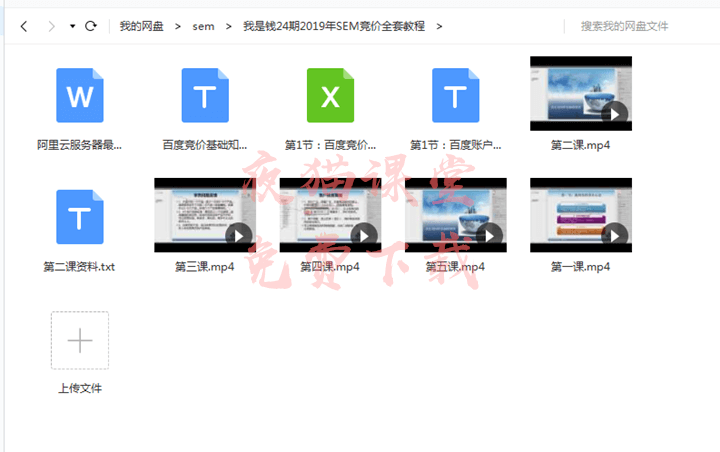Viewport: 720px width, 452px height.
Task: Click the 第1节：百度竞价... file name
Action: click(331, 145)
